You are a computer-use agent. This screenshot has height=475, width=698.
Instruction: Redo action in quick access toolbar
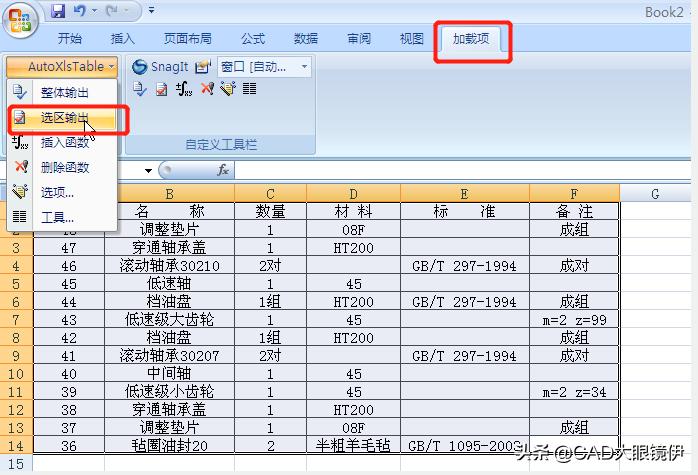pyautogui.click(x=112, y=11)
